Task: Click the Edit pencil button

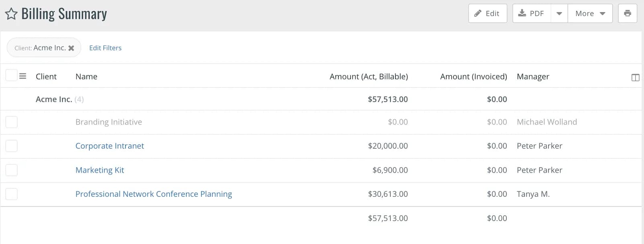Action: click(x=487, y=13)
